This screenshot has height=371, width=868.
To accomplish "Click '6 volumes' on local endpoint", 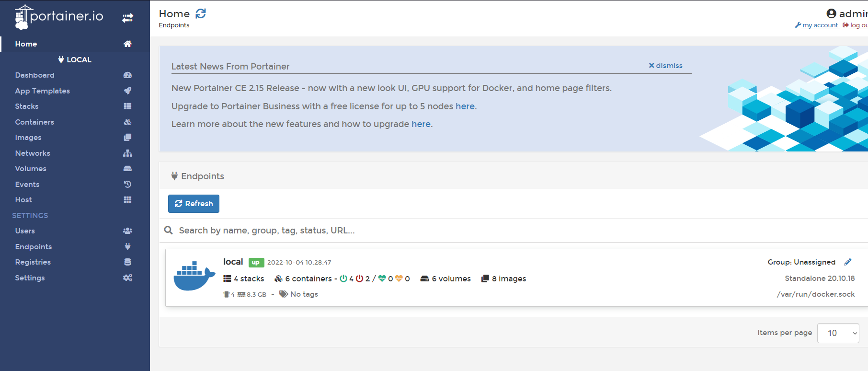I will pos(445,278).
